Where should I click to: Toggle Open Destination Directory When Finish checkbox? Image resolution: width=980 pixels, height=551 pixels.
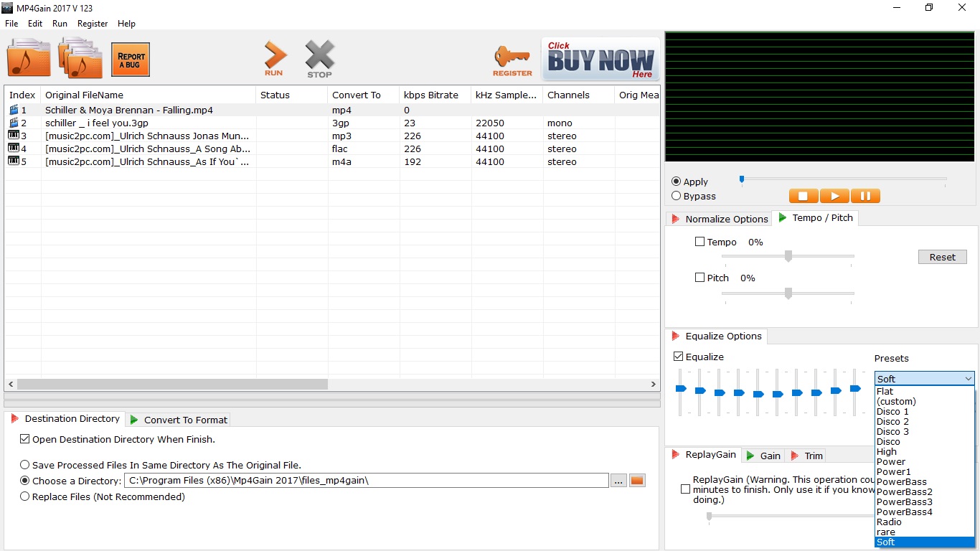coord(25,439)
